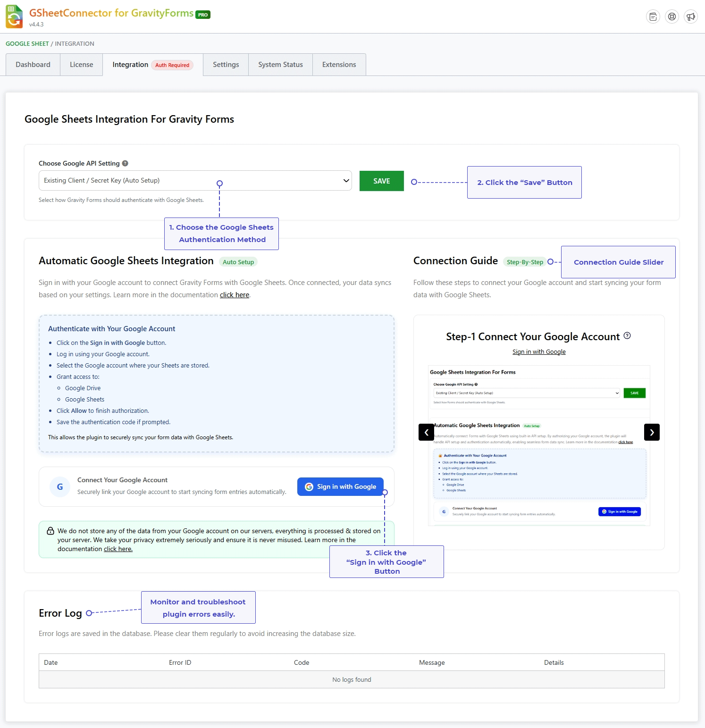The height and width of the screenshot is (728, 705).
Task: Click the Connection Guide slide thumbnail image
Action: tap(539, 445)
